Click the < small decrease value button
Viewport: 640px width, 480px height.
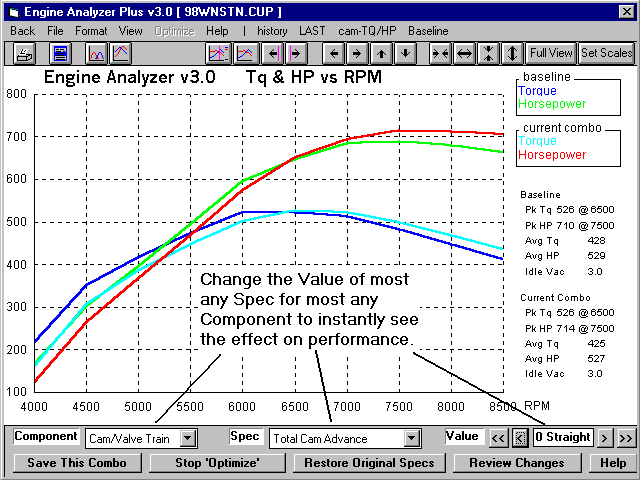point(520,438)
